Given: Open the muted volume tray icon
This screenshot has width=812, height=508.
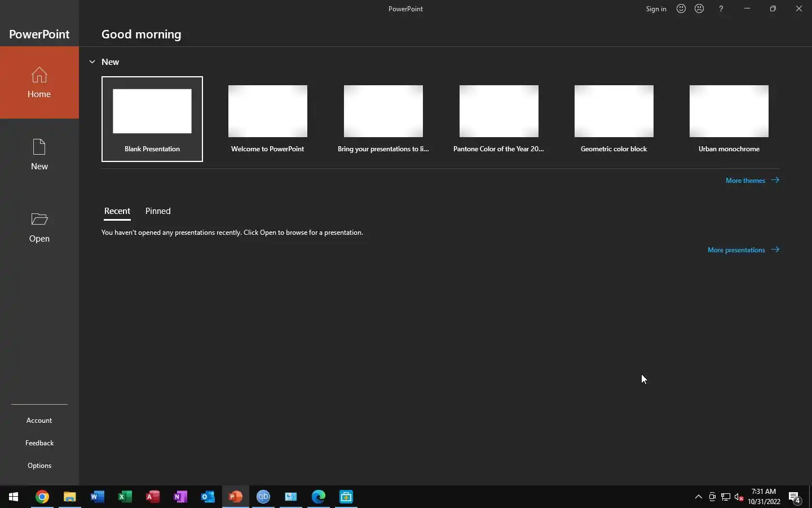Looking at the screenshot, I should click(739, 497).
